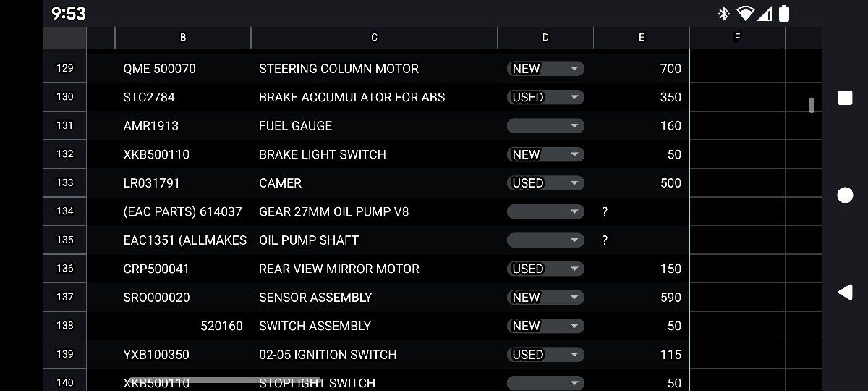868x391 pixels.
Task: Tap the Bluetooth status bar icon
Action: pyautogui.click(x=723, y=13)
